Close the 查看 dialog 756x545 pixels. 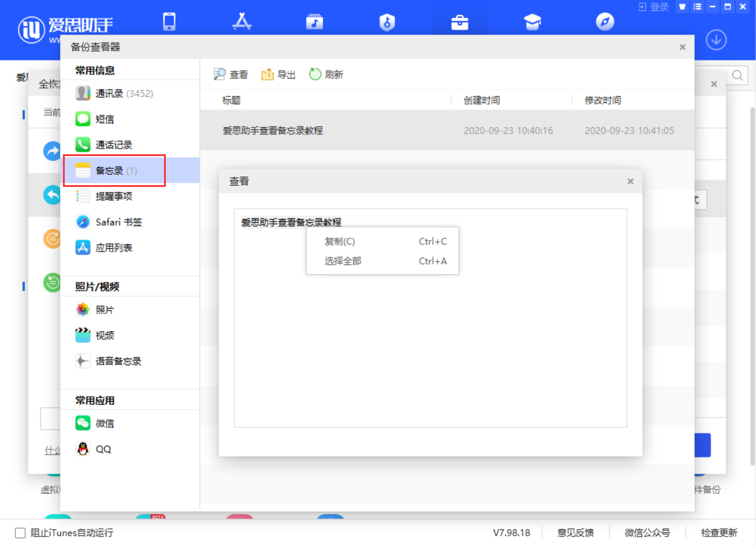[630, 181]
